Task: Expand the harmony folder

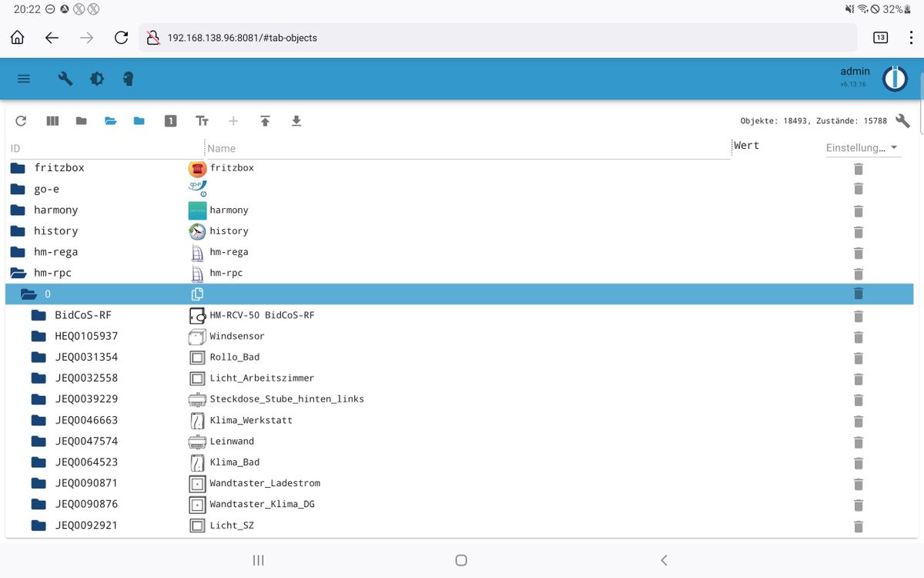Action: click(x=18, y=210)
